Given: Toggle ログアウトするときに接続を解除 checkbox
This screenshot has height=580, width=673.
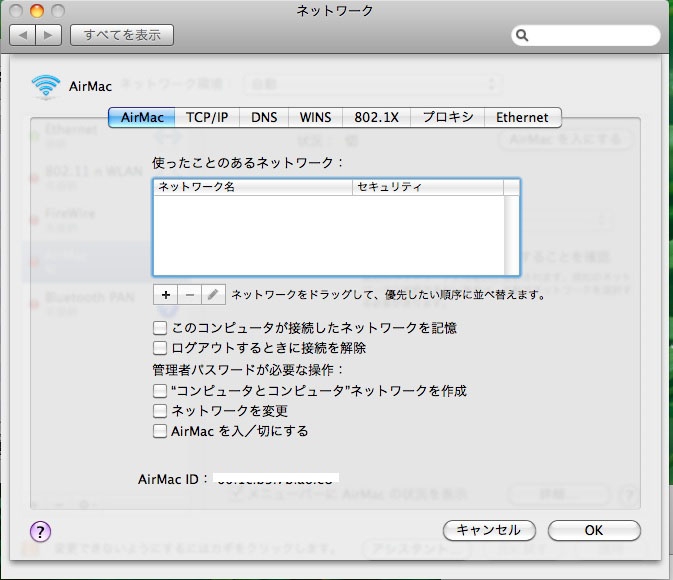Looking at the screenshot, I should pyautogui.click(x=159, y=348).
